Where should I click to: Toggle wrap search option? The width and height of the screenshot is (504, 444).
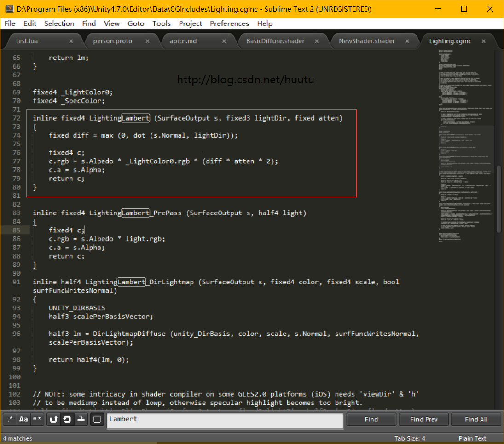coord(67,419)
